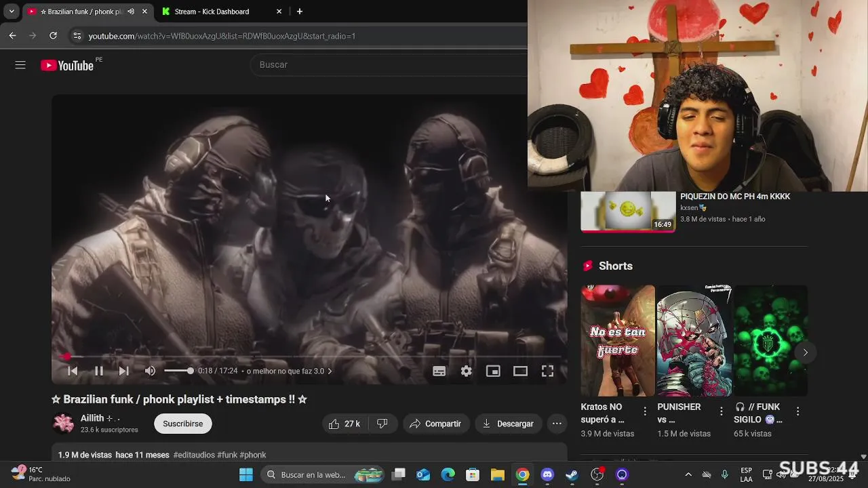The width and height of the screenshot is (868, 488).
Task: Open a new browser tab
Action: pyautogui.click(x=300, y=12)
